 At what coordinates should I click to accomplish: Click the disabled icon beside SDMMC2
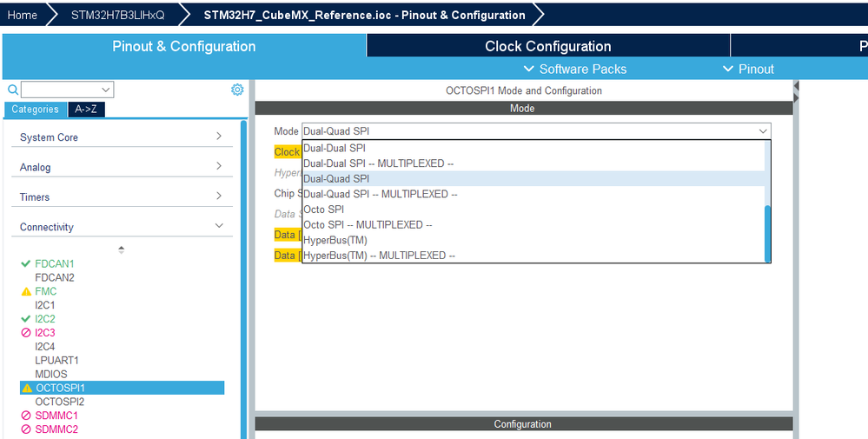coord(25,429)
